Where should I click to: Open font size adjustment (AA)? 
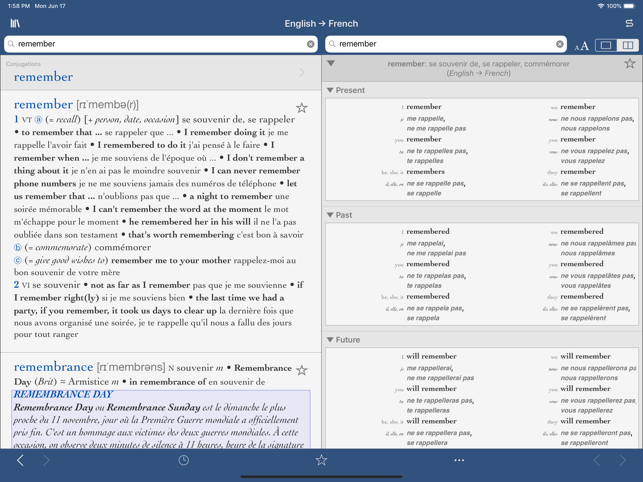tap(581, 45)
